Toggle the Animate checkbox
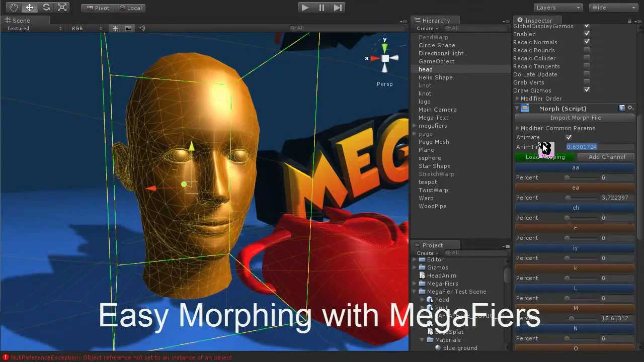 click(x=569, y=137)
